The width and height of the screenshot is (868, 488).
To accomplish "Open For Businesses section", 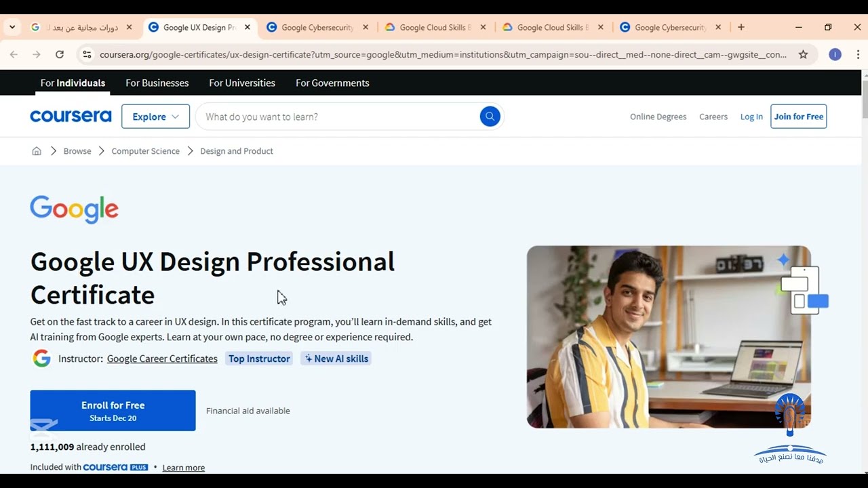I will coord(157,83).
